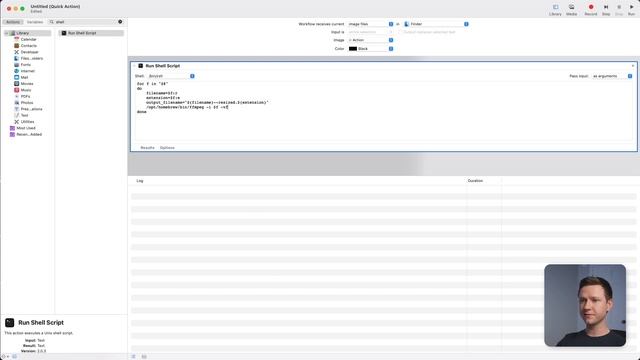Screen dimensions: 640x360
Task: Select the Contacts library category
Action: (x=29, y=46)
